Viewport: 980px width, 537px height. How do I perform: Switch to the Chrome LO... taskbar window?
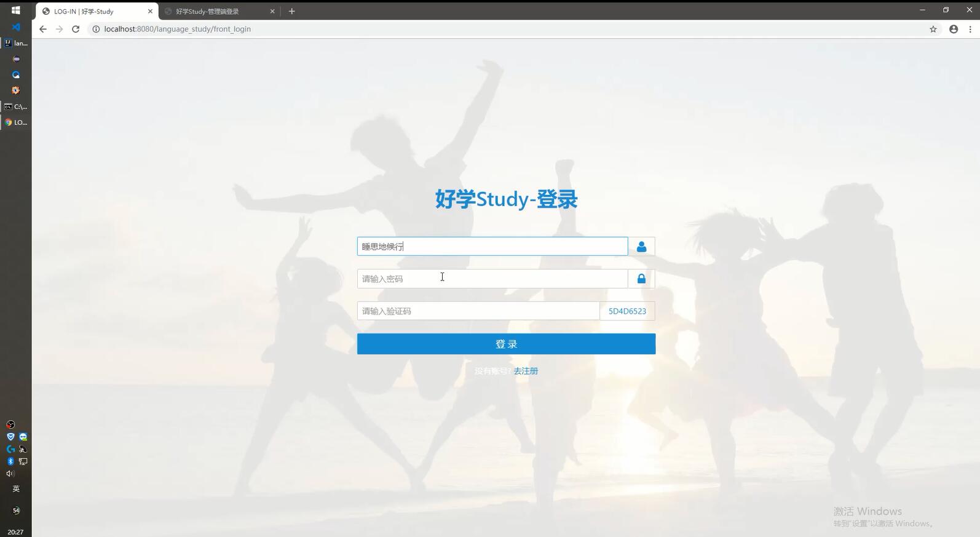pyautogui.click(x=16, y=122)
